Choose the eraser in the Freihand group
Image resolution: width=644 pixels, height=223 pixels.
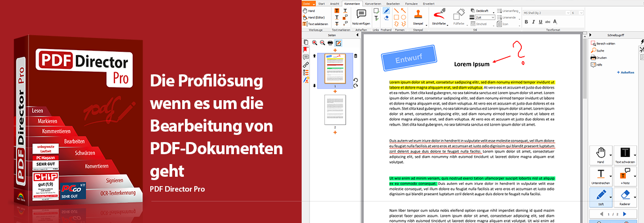(386, 18)
